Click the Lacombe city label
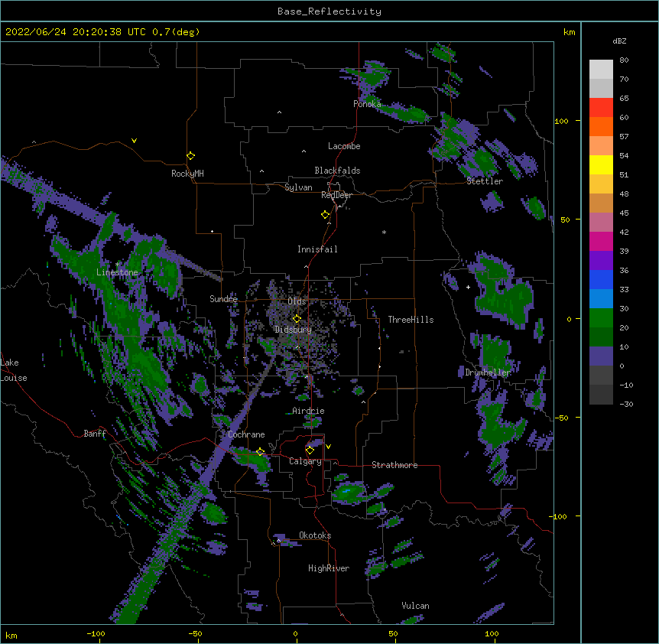 pos(344,146)
